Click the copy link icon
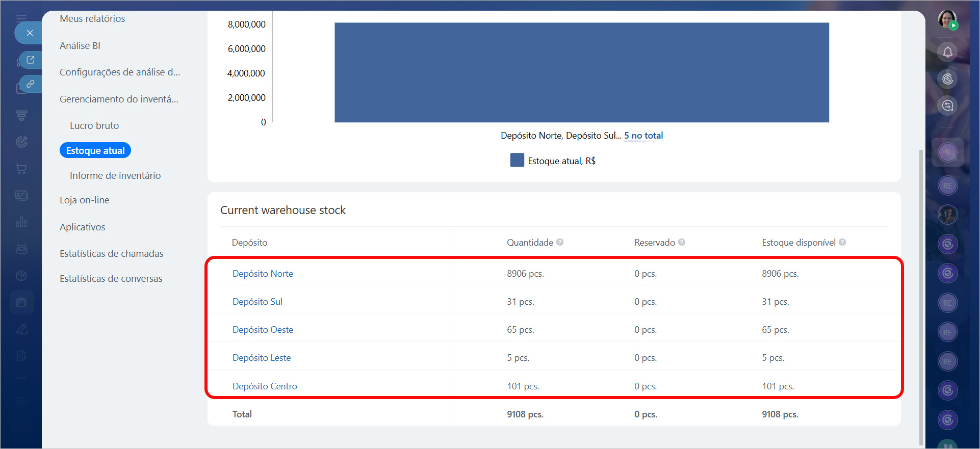Image resolution: width=980 pixels, height=449 pixels. pyautogui.click(x=31, y=84)
